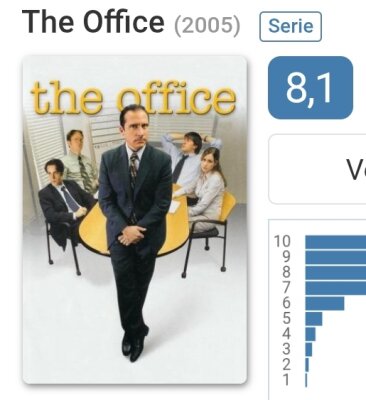Select the rating 9 histogram bar
This screenshot has height=400, width=366.
[x=336, y=257]
